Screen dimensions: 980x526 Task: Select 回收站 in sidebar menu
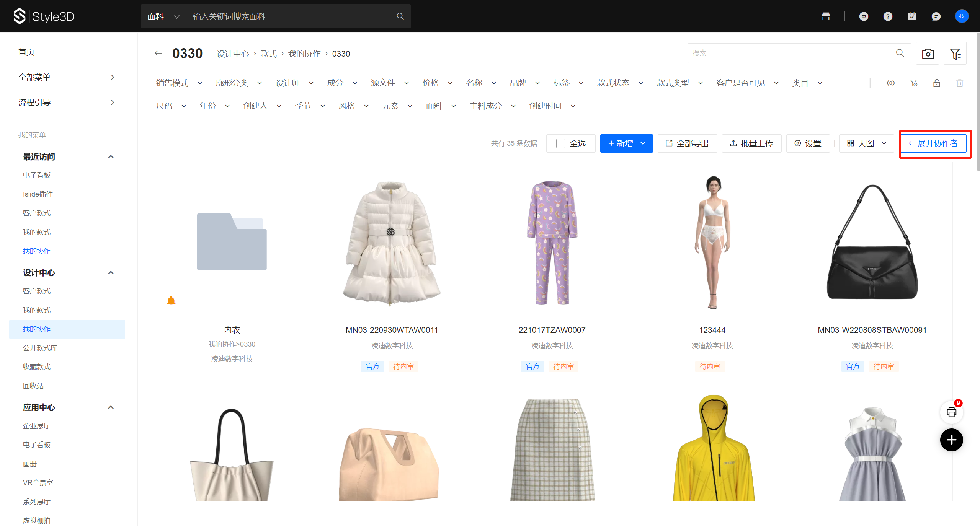33,386
